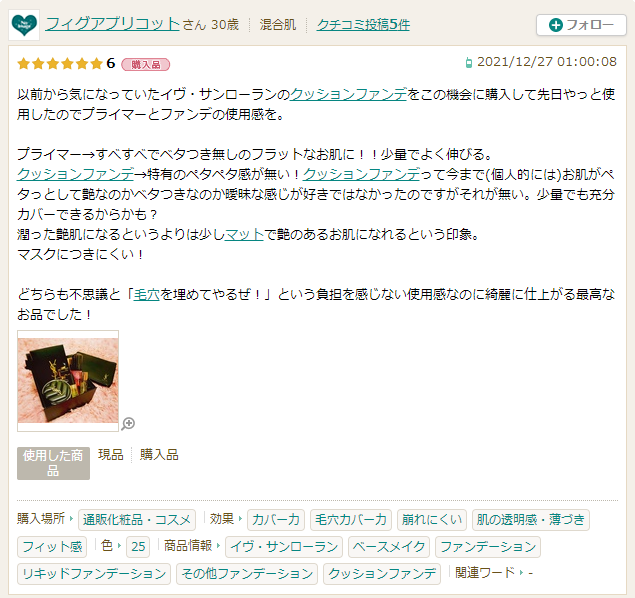
Task: Select the 通販化粧品・コスメ tag
Action: click(x=137, y=519)
